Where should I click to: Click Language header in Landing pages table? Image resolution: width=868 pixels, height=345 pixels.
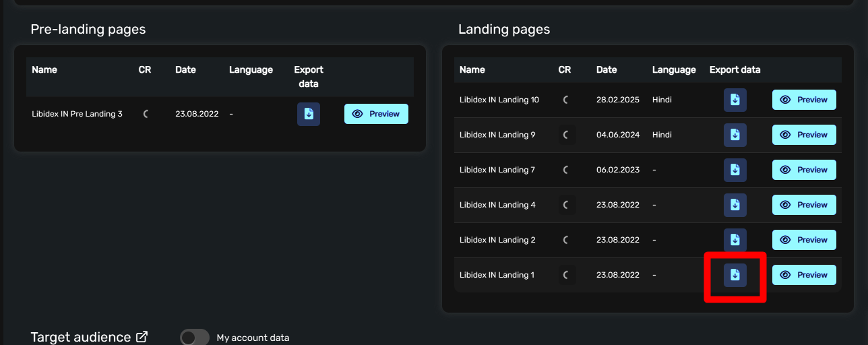[674, 69]
